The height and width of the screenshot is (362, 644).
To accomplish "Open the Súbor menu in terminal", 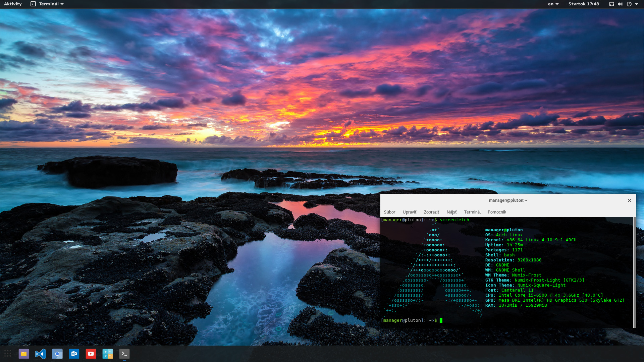I will pyautogui.click(x=389, y=212).
